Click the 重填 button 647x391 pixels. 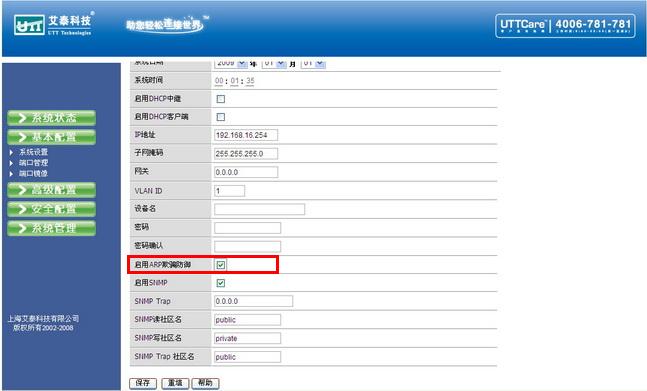click(175, 383)
